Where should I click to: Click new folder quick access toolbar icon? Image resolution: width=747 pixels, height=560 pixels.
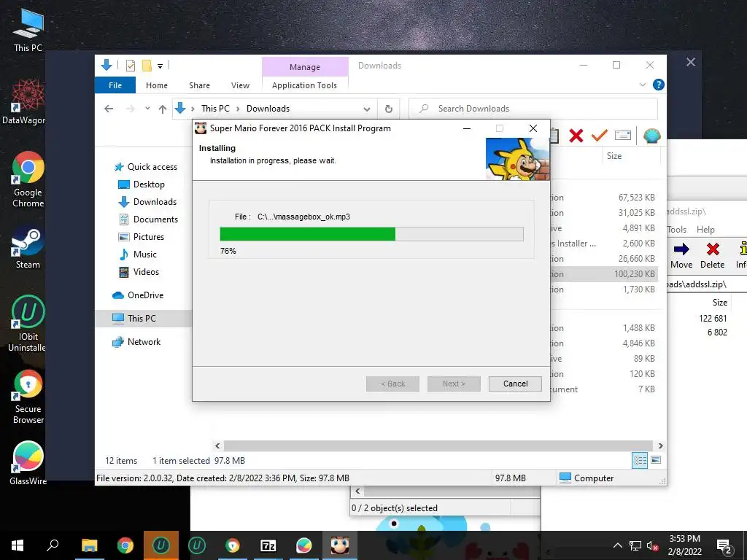147,66
